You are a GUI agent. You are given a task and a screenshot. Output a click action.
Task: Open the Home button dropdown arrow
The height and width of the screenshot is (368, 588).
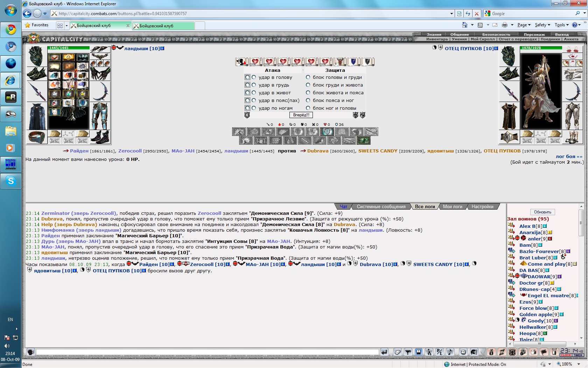pos(472,25)
